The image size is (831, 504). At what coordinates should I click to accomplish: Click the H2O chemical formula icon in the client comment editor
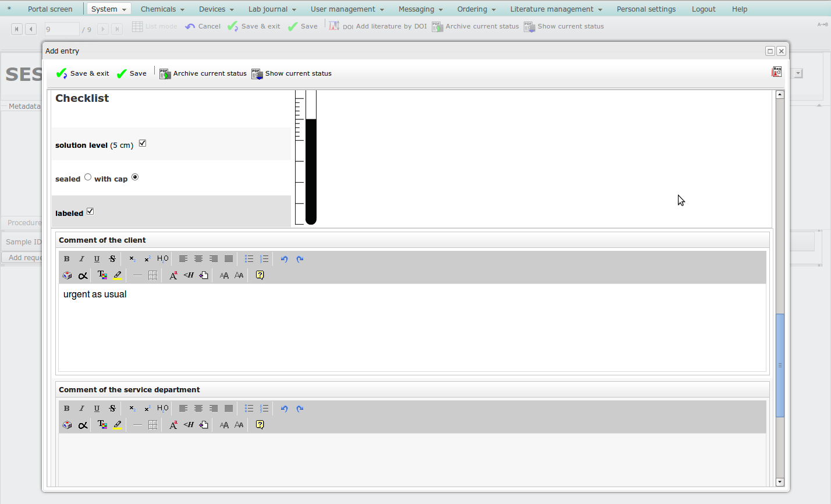pyautogui.click(x=163, y=259)
